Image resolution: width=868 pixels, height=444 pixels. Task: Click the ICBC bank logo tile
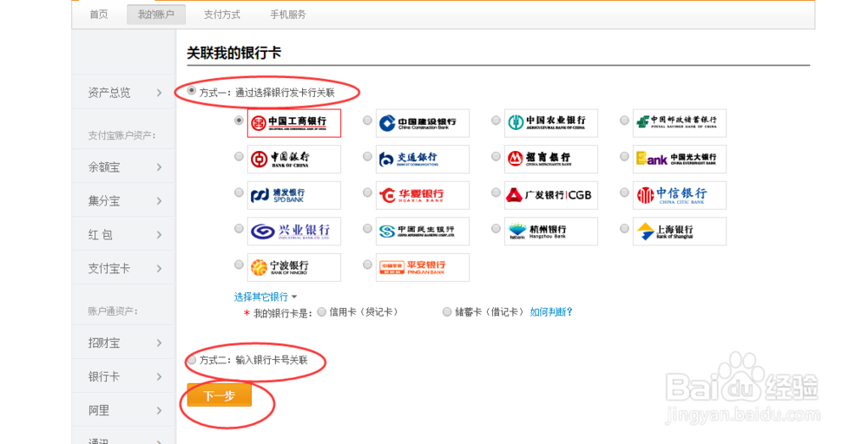pos(294,123)
